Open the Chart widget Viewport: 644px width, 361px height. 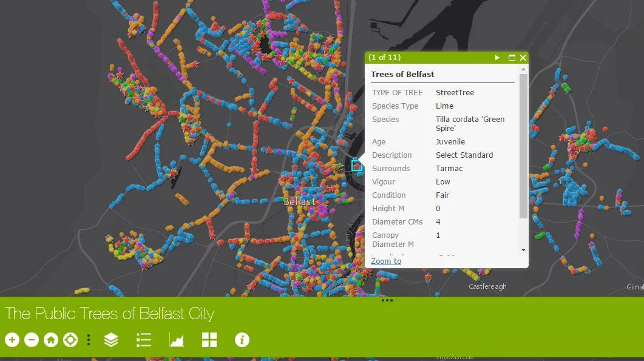point(175,340)
